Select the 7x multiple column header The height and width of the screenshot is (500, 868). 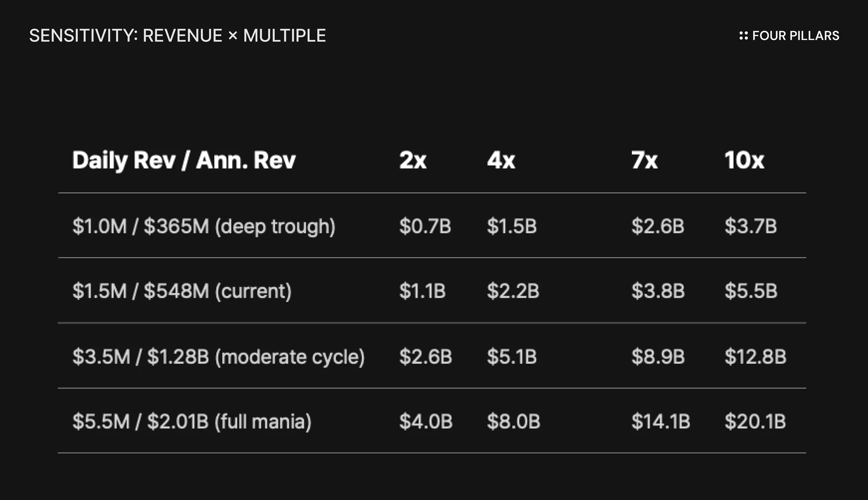[x=644, y=160]
